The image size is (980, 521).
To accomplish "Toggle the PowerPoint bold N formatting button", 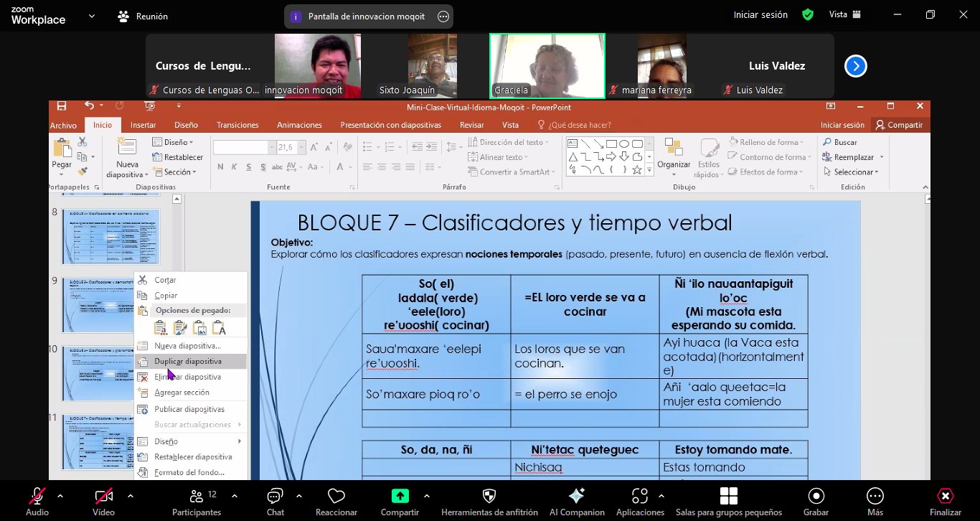I will [220, 167].
